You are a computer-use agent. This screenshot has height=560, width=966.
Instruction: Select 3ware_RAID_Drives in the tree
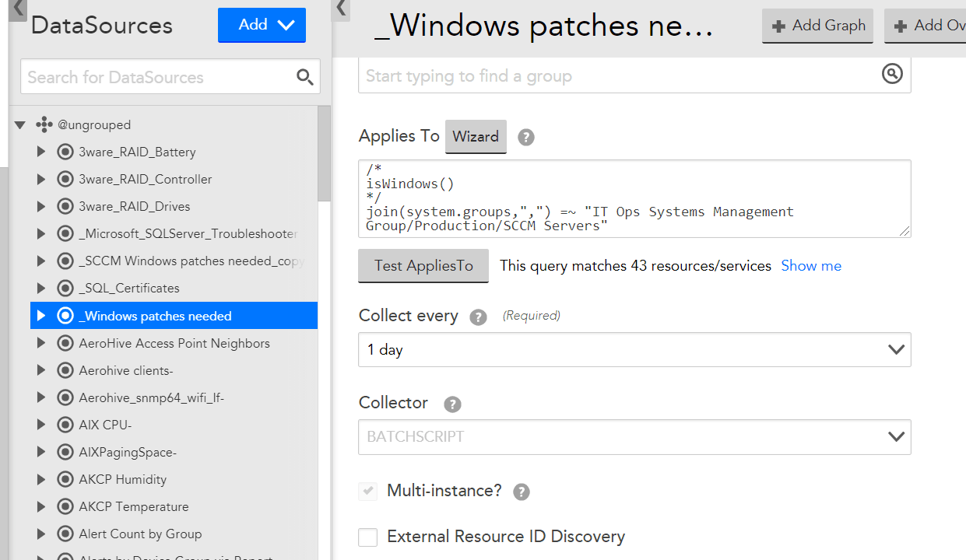pos(135,206)
